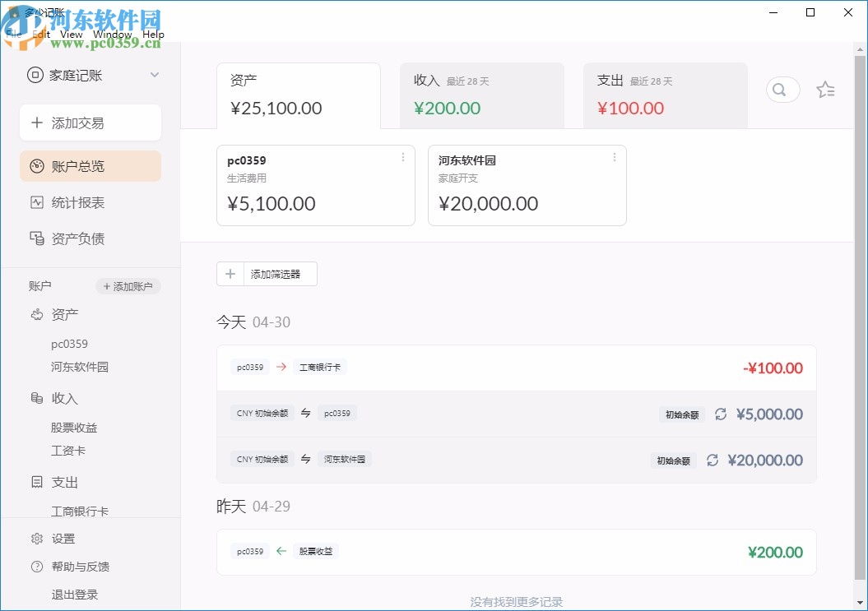The image size is (868, 611).
Task: Open the Edit menu
Action: (41, 35)
